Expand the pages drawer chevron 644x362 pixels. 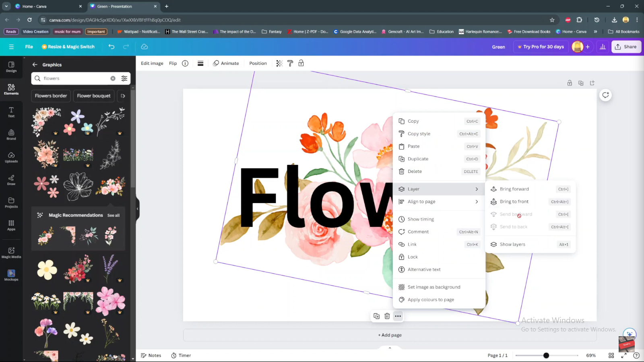coord(390,348)
